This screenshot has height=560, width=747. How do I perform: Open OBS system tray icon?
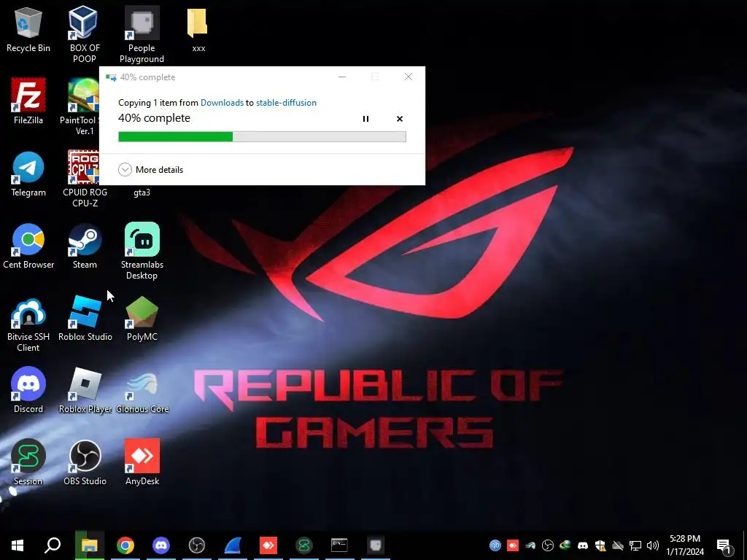click(x=548, y=545)
